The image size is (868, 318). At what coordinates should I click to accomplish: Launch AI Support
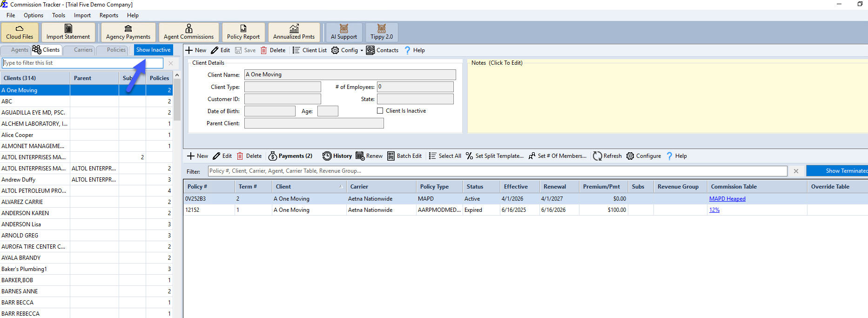tap(344, 32)
